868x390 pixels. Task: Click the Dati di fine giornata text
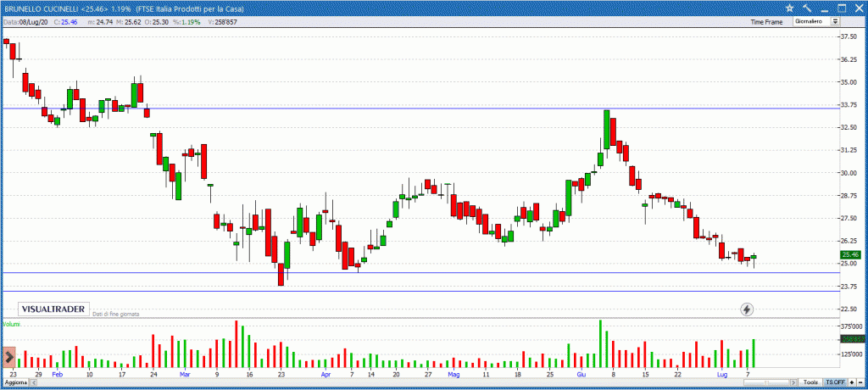click(115, 314)
